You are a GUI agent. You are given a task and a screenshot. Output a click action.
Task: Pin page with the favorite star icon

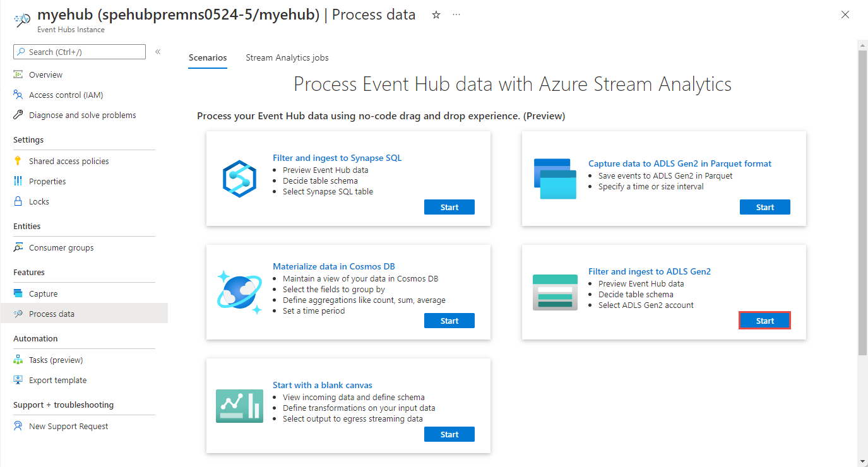pyautogui.click(x=436, y=15)
